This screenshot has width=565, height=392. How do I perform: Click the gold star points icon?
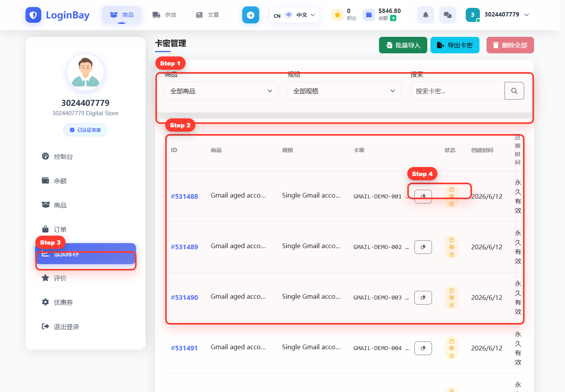click(337, 15)
